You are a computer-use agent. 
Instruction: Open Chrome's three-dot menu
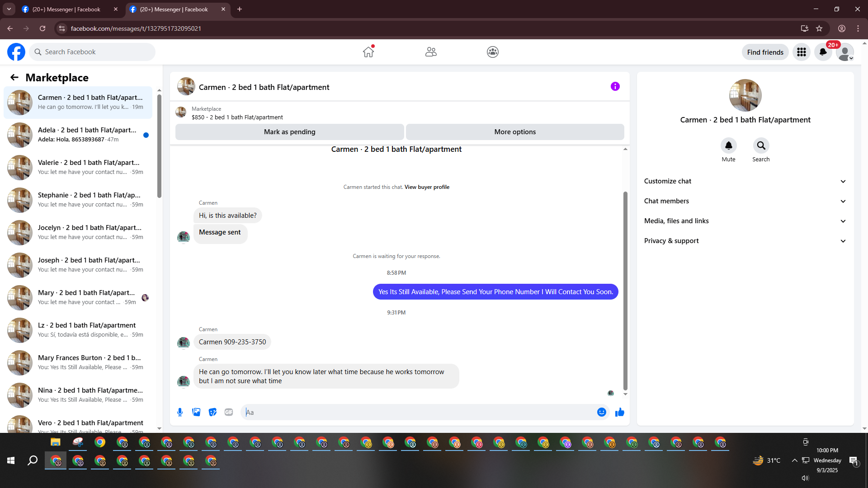coord(858,28)
